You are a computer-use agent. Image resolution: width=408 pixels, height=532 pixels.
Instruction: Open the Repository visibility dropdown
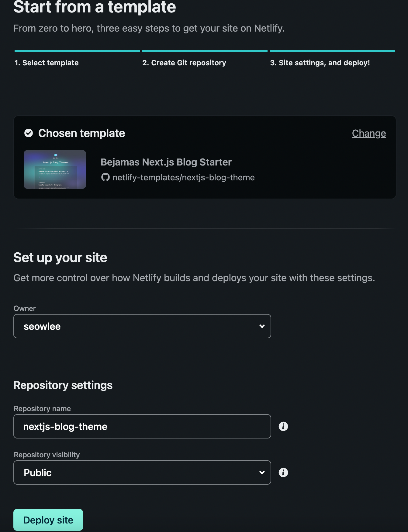point(142,472)
